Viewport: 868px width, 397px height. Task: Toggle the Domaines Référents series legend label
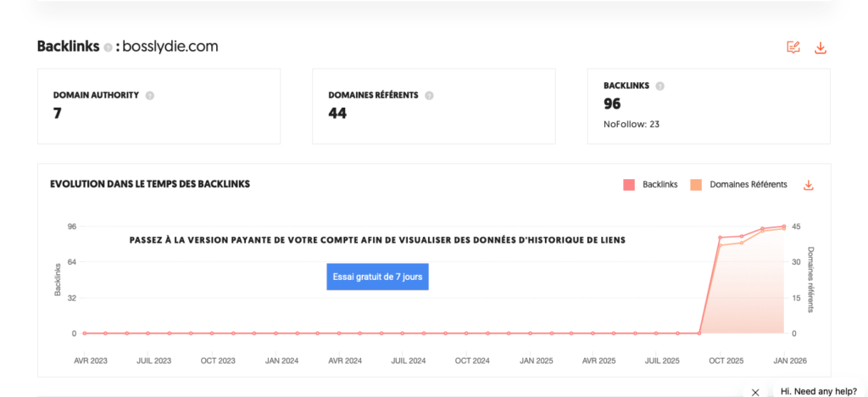[748, 185]
